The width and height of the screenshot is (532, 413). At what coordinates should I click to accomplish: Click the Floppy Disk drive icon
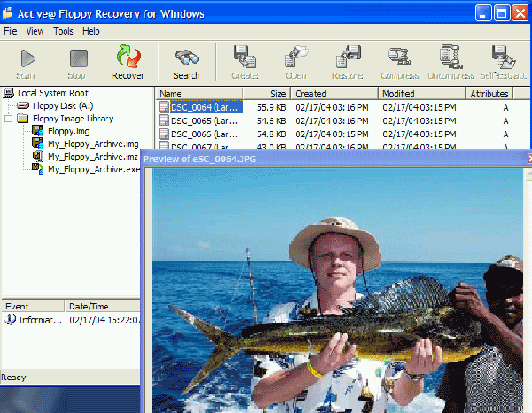(x=23, y=105)
